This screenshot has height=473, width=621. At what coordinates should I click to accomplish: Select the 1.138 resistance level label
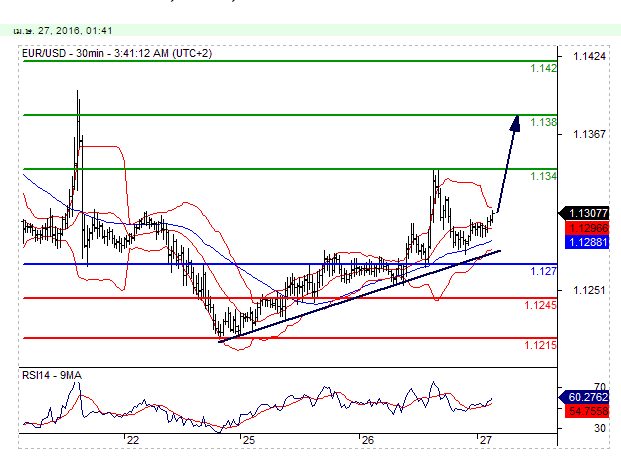click(x=543, y=122)
